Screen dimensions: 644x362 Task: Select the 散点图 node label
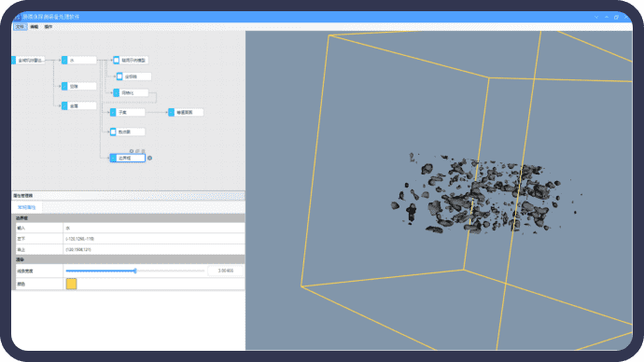[124, 132]
